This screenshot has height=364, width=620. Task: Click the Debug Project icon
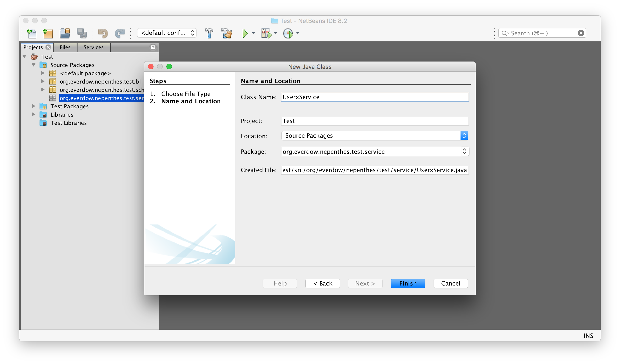pos(266,33)
